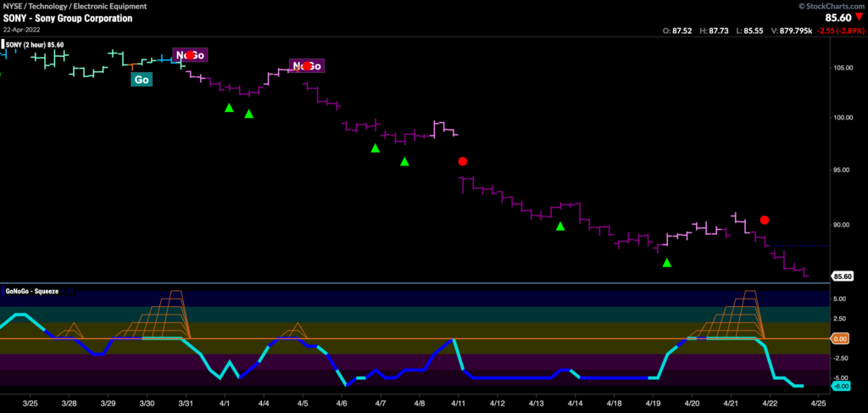Click the red down arrow beside price 85.60
Viewport: 868px width, 413px height.
(x=860, y=18)
